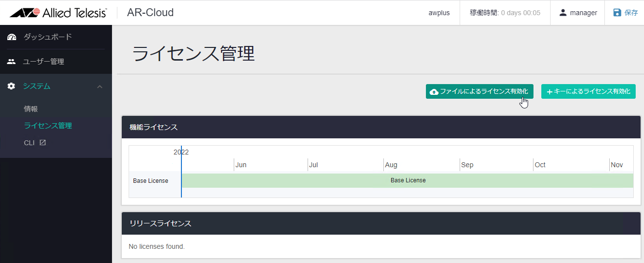The height and width of the screenshot is (263, 644).
Task: Click the ライセンス管理 page heading
Action: 194,54
